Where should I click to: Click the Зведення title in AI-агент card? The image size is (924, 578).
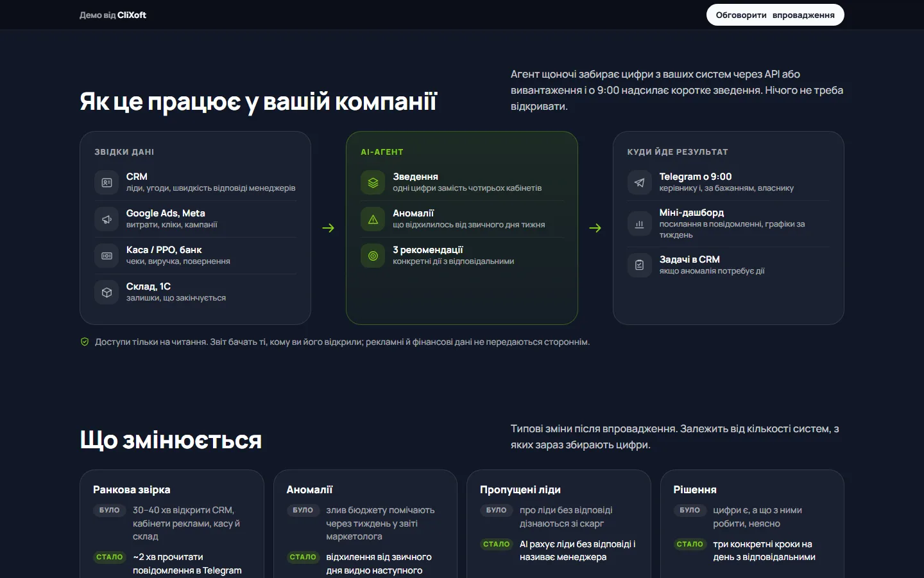click(415, 177)
